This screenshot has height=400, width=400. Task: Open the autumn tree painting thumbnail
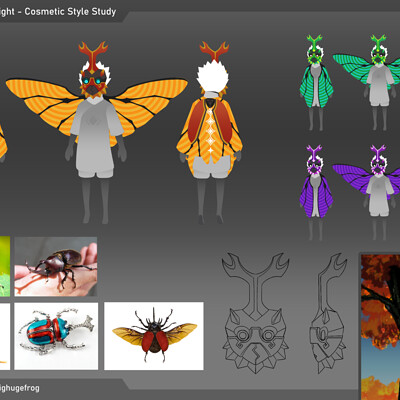pos(381,327)
